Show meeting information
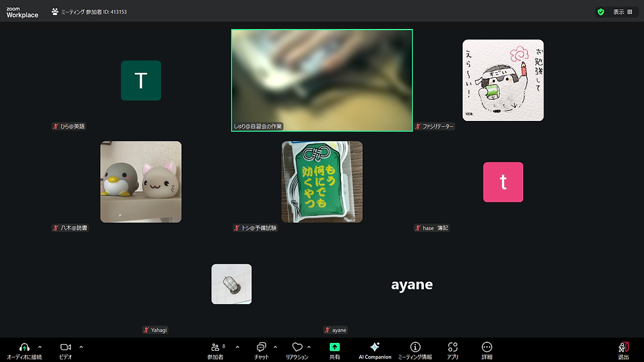 coord(415,351)
